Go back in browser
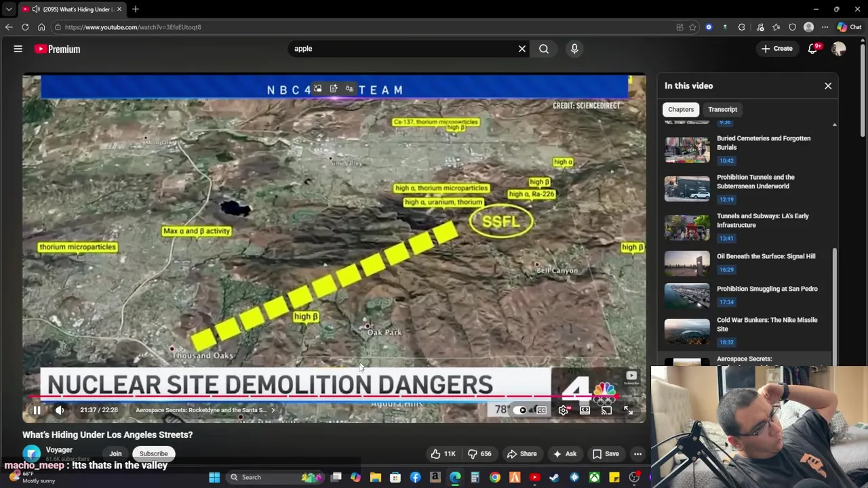Viewport: 868px width, 488px height. point(9,27)
